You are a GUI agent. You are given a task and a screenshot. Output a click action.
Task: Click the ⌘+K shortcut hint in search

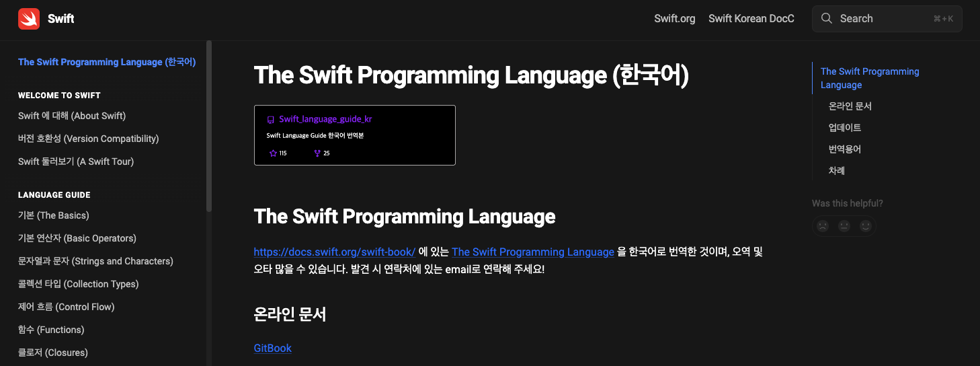(943, 19)
